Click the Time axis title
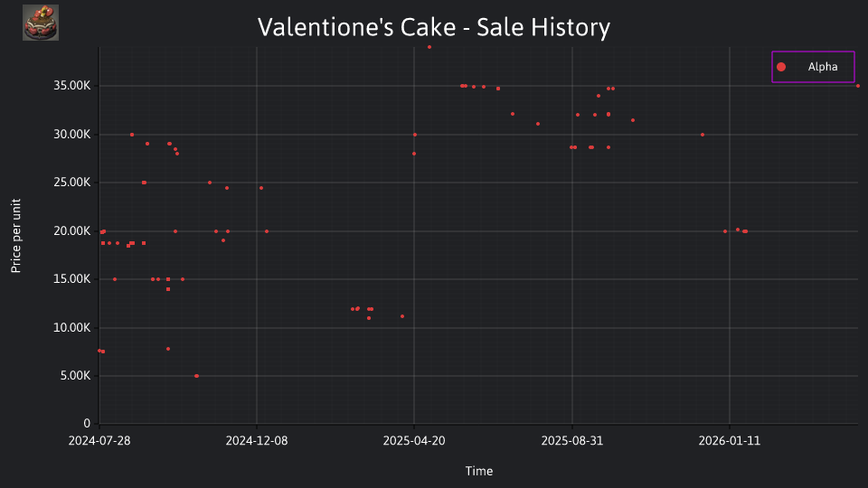Image resolution: width=868 pixels, height=488 pixels. pyautogui.click(x=479, y=472)
